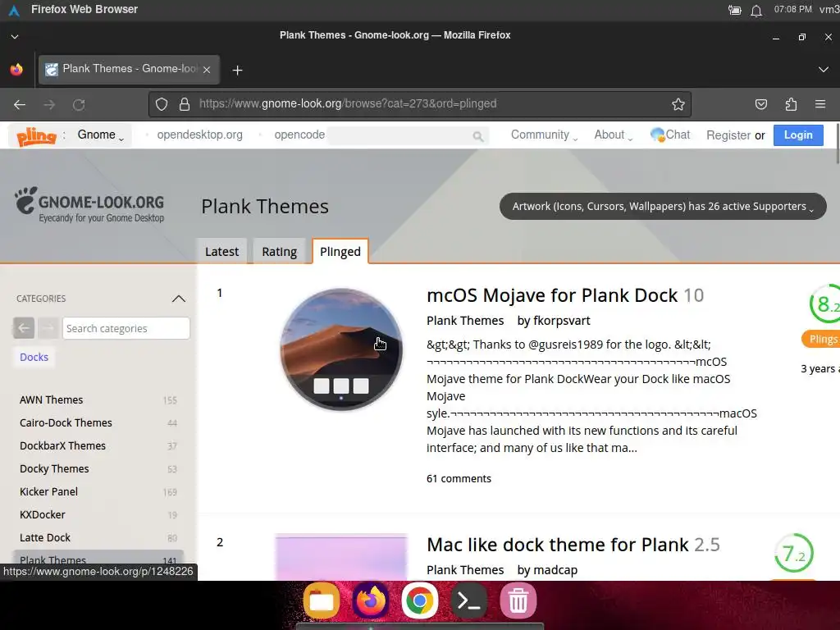The width and height of the screenshot is (840, 630).
Task: View the 61 comments link
Action: pos(459,478)
